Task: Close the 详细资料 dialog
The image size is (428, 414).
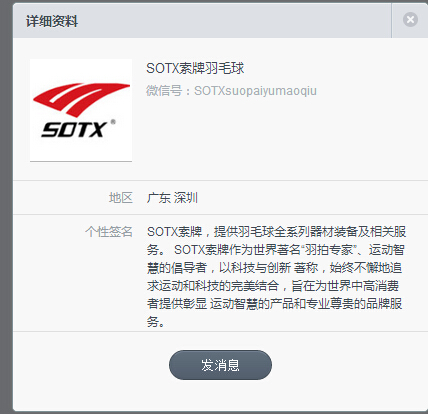Action: click(x=410, y=20)
